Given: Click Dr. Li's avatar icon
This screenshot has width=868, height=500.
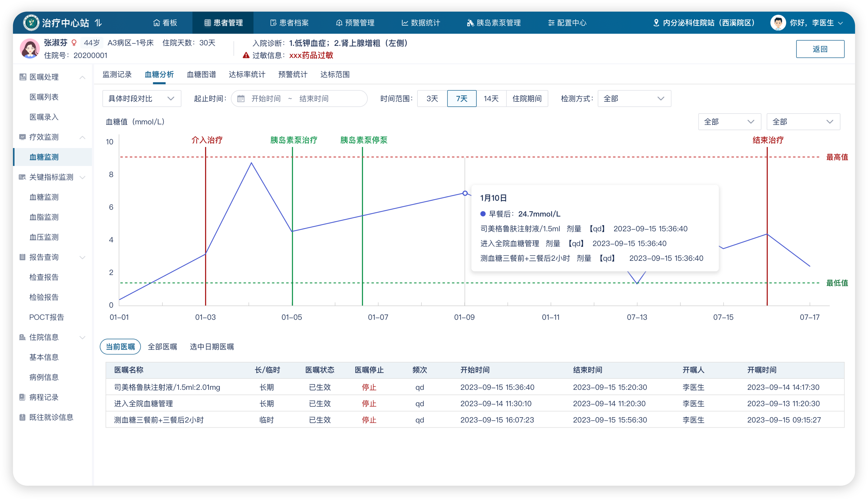Looking at the screenshot, I should (778, 23).
